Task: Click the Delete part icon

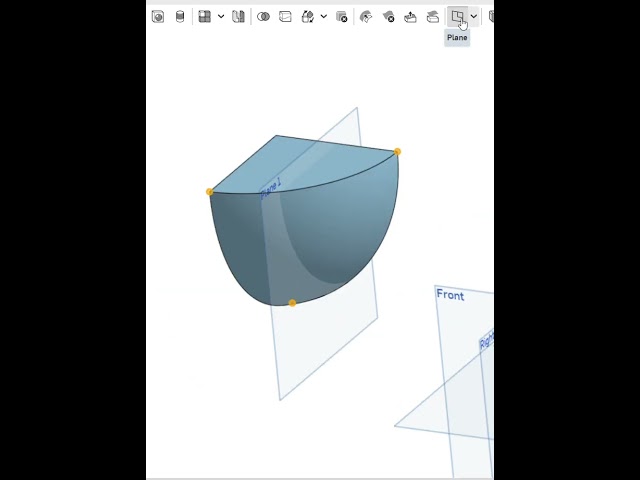Action: click(342, 17)
